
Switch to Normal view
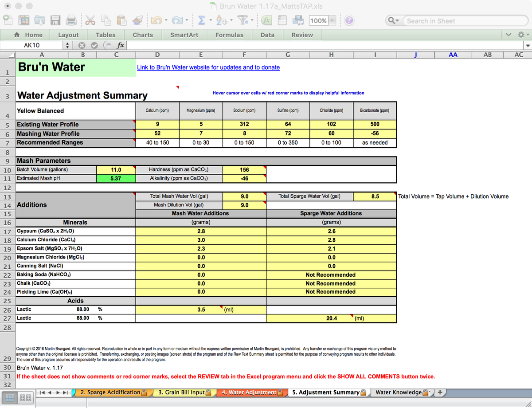[10, 397]
